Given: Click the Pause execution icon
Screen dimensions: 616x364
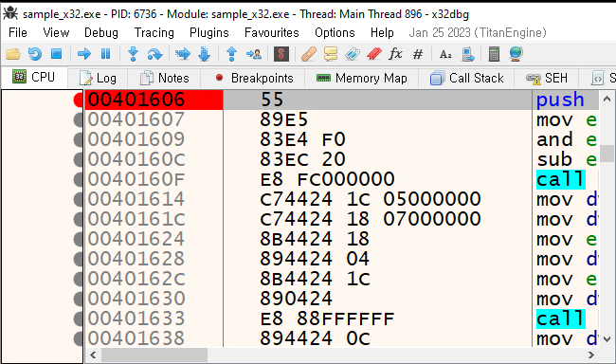Looking at the screenshot, I should [106, 54].
